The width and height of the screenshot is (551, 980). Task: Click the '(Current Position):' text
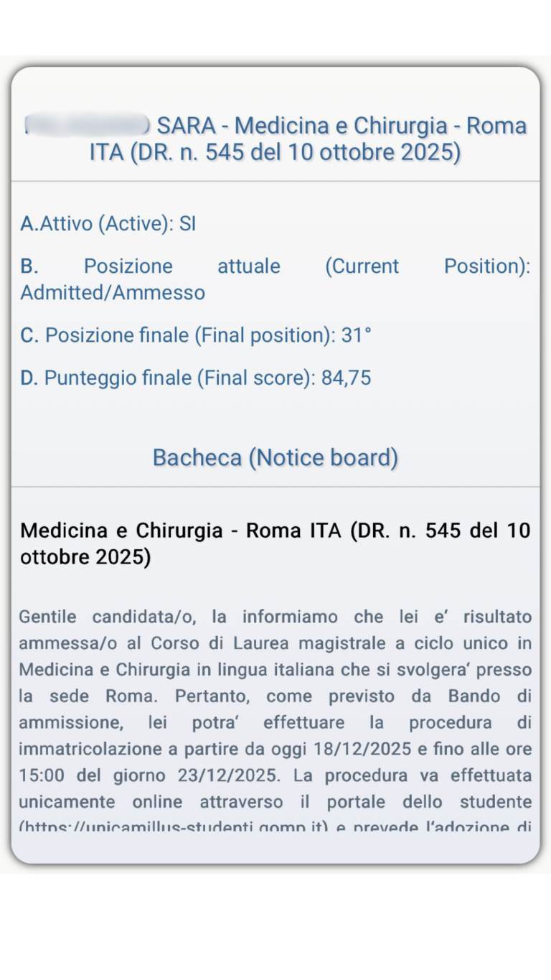pos(428,266)
